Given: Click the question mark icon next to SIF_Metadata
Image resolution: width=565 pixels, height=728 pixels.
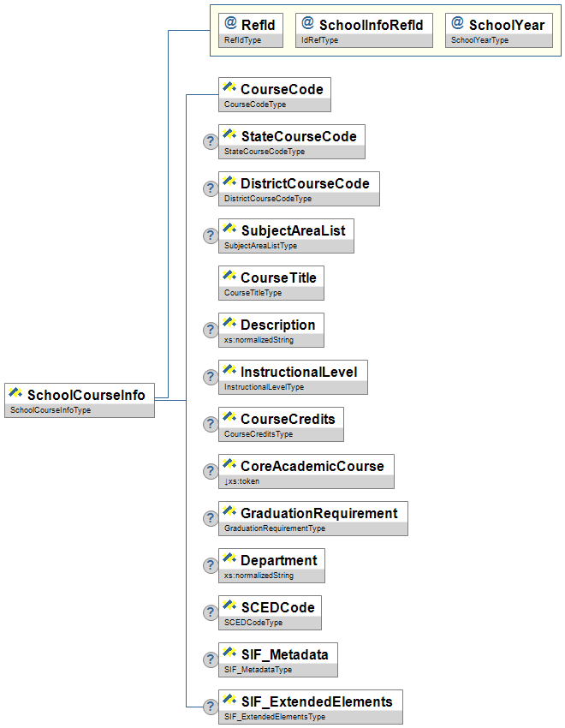Looking at the screenshot, I should 210,659.
